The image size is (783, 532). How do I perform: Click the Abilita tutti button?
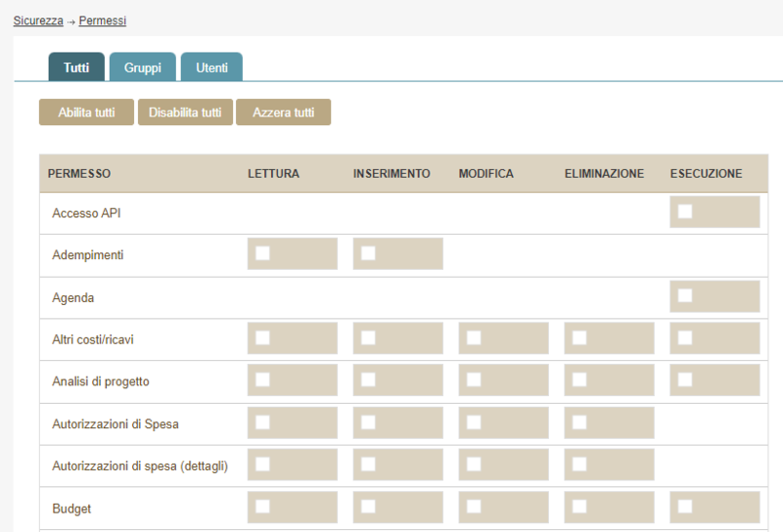pos(86,112)
